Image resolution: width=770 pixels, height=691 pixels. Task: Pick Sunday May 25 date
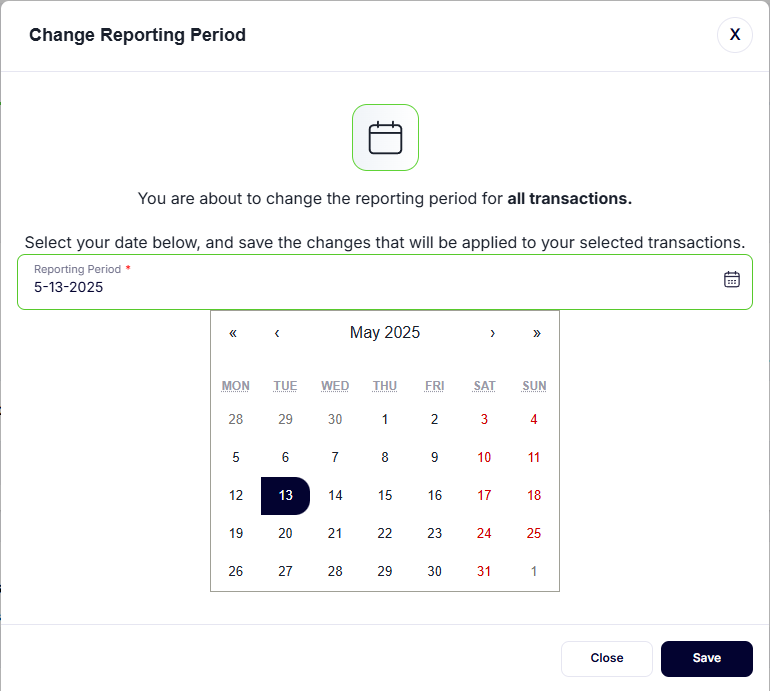point(534,534)
